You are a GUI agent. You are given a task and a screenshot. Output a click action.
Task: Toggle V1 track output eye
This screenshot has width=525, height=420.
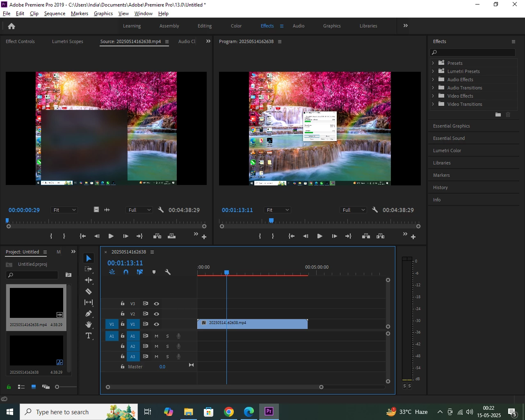click(x=156, y=324)
